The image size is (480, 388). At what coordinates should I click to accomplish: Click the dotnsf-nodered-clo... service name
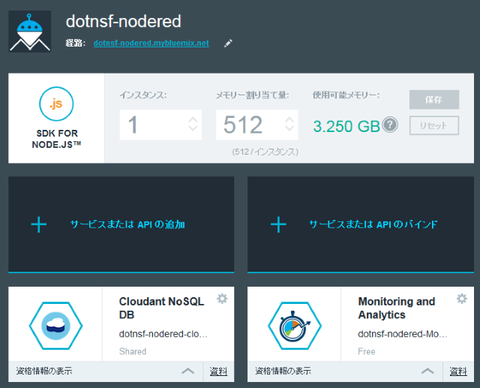163,334
